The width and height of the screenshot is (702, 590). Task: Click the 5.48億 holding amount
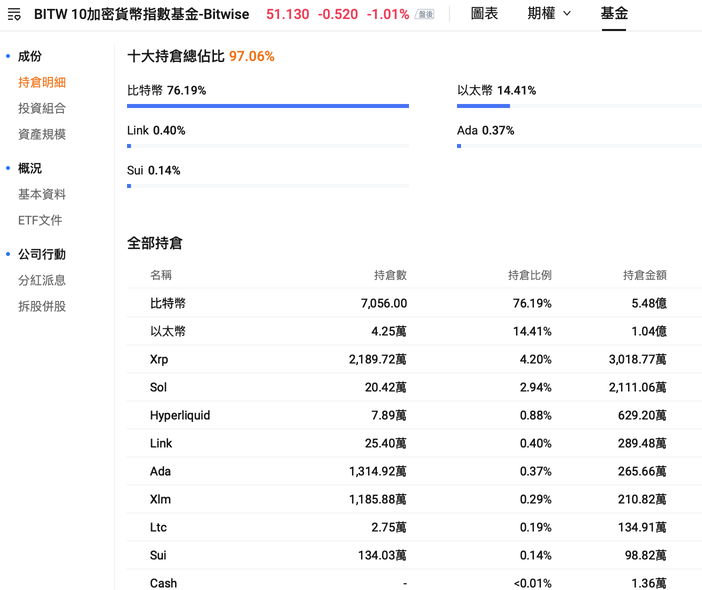649,303
